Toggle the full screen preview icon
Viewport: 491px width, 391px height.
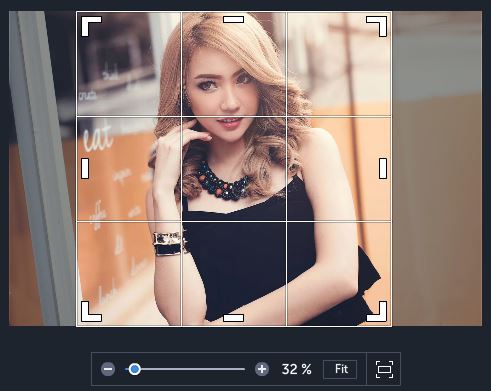click(x=384, y=369)
